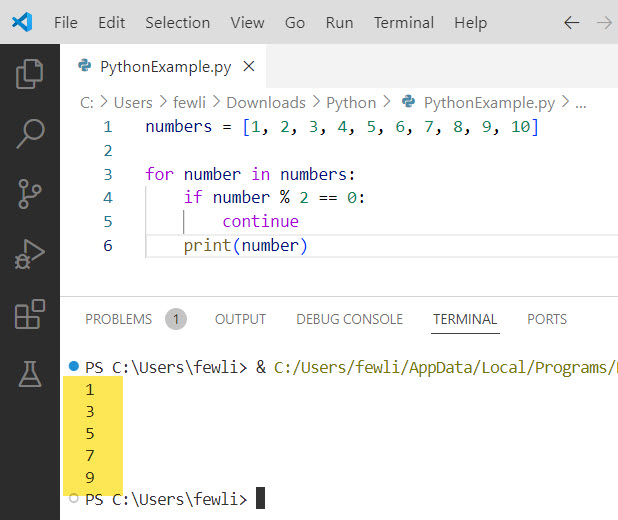Click the Users breadcrumb segment
Image resolution: width=618 pixels, height=520 pixels.
pyautogui.click(x=133, y=103)
